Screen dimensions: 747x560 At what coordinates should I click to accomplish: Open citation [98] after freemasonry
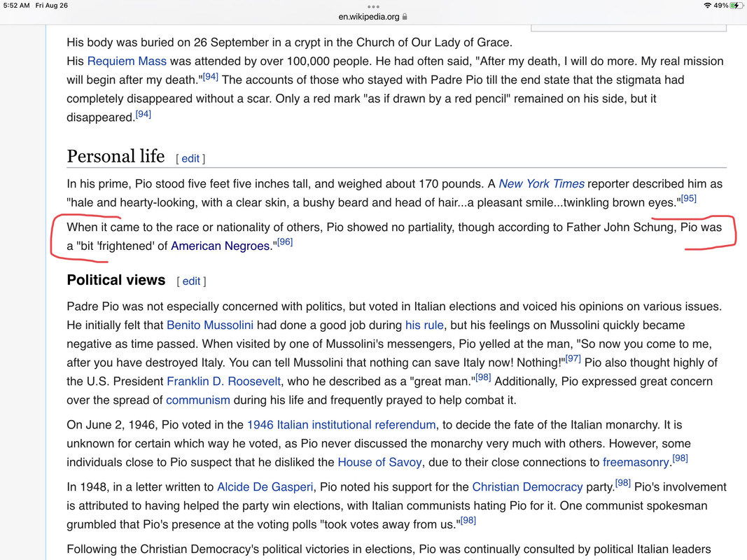(680, 458)
